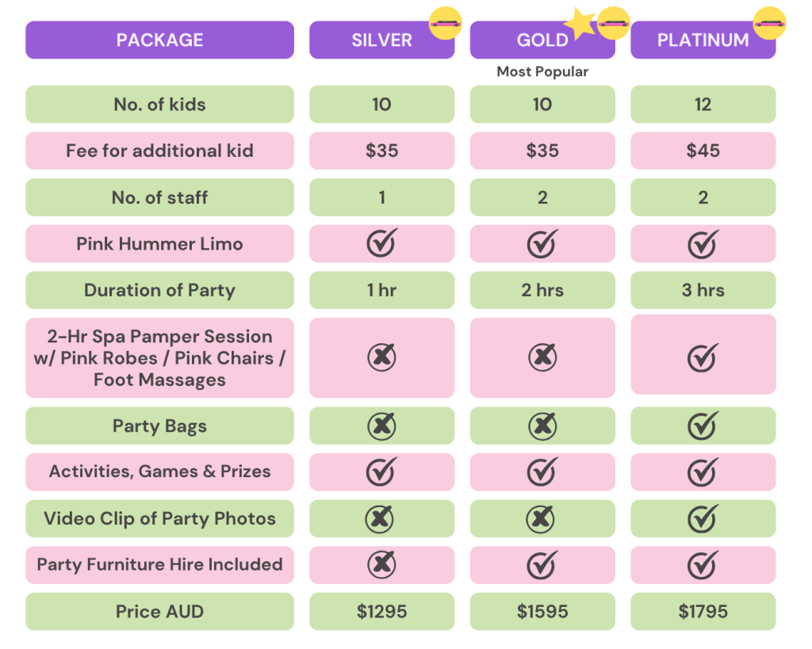Click the Duration of Party row label
812x649 pixels.
pyautogui.click(x=159, y=290)
